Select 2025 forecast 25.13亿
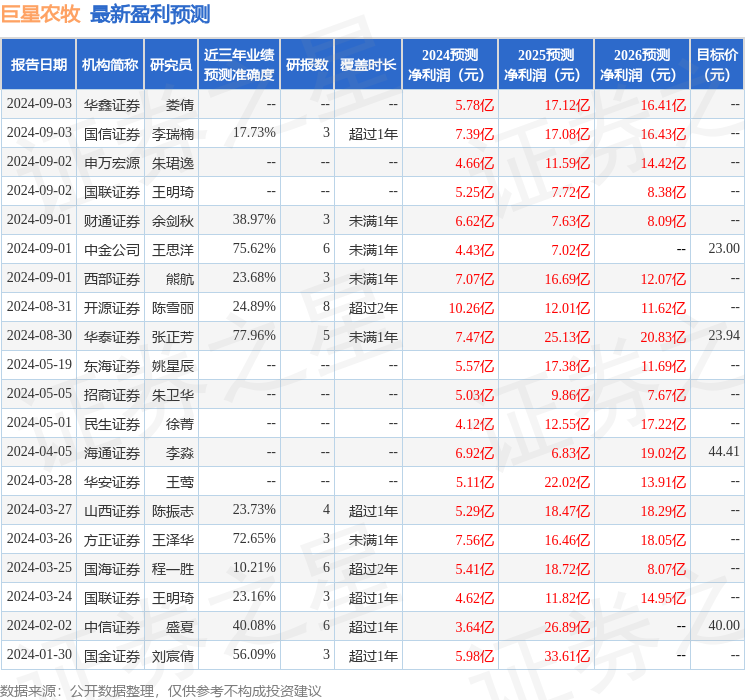Image resolution: width=745 pixels, height=700 pixels. pyautogui.click(x=567, y=337)
